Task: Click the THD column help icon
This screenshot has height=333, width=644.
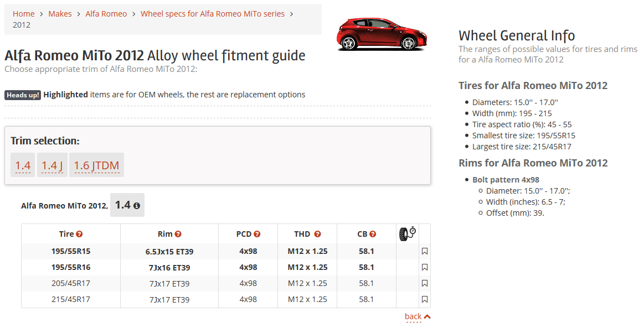Action: [317, 234]
